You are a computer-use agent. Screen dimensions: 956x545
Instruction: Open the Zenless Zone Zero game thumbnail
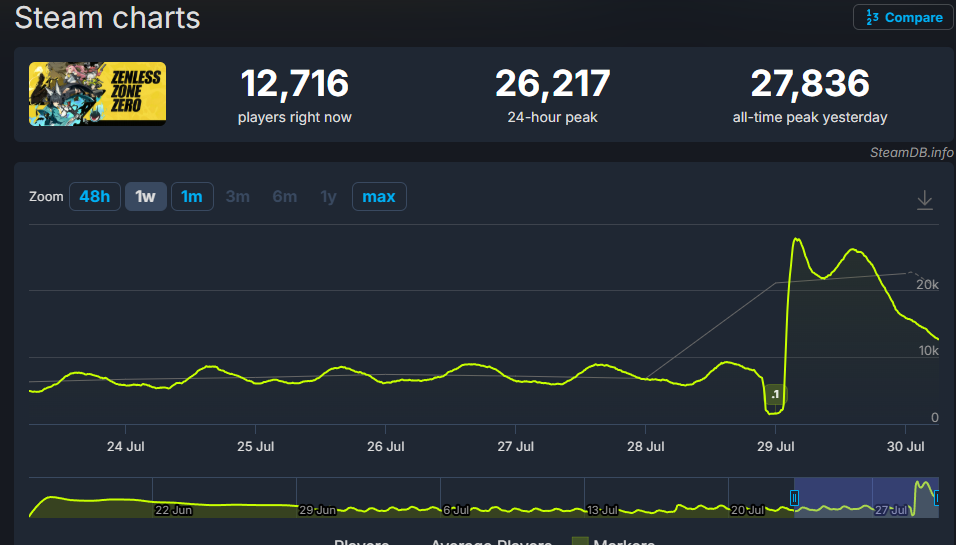98,94
